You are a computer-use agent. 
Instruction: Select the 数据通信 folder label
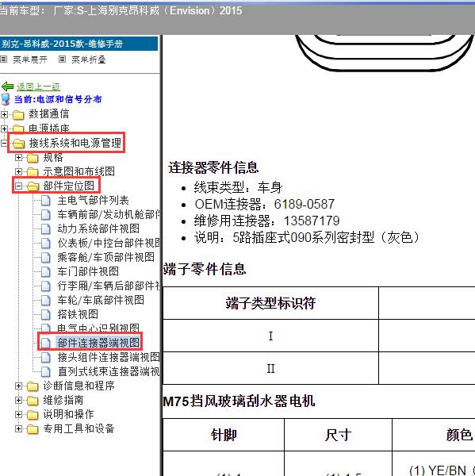click(x=49, y=114)
